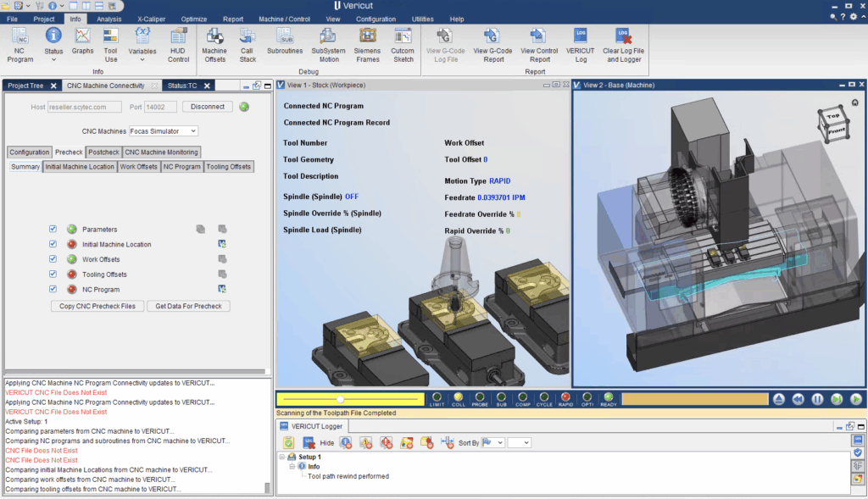
Task: Uncheck the Parameters precheck checkbox
Action: (x=53, y=230)
